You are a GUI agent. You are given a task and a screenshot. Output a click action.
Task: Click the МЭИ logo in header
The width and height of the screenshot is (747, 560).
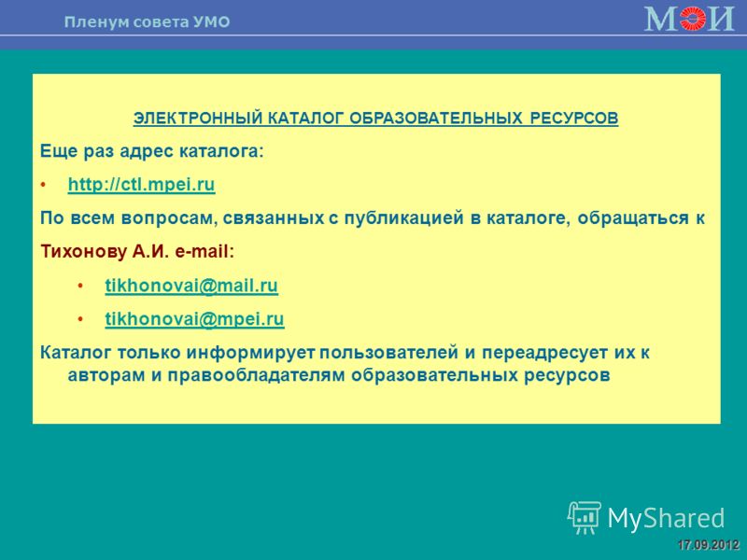(689, 19)
